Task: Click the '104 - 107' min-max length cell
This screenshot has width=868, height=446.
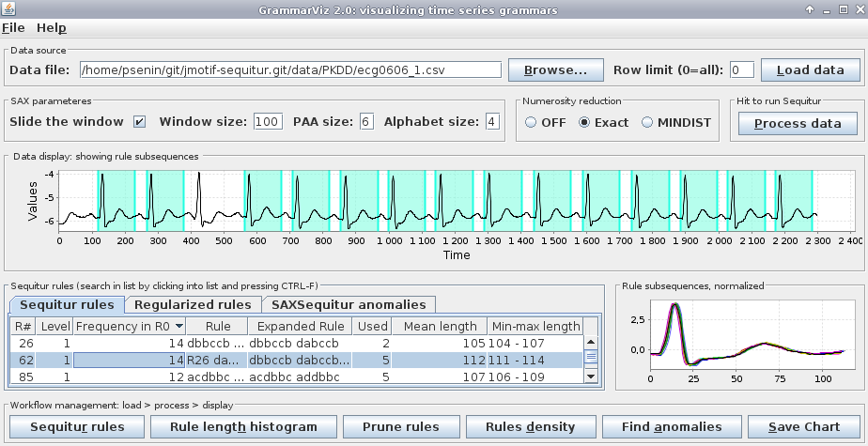Action: (535, 343)
